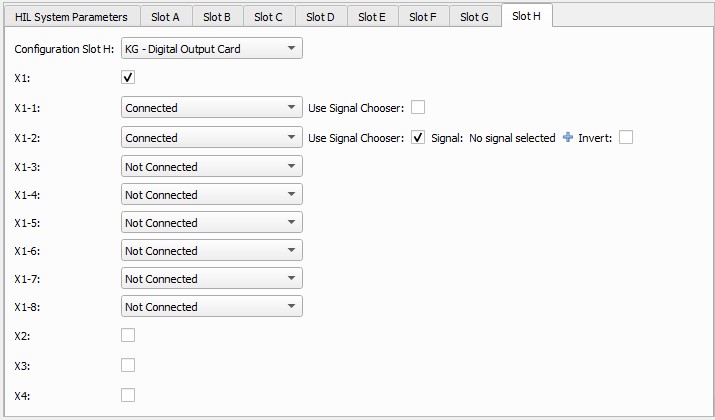
Task: Expand the X1-1 Connected dropdown
Action: point(212,108)
